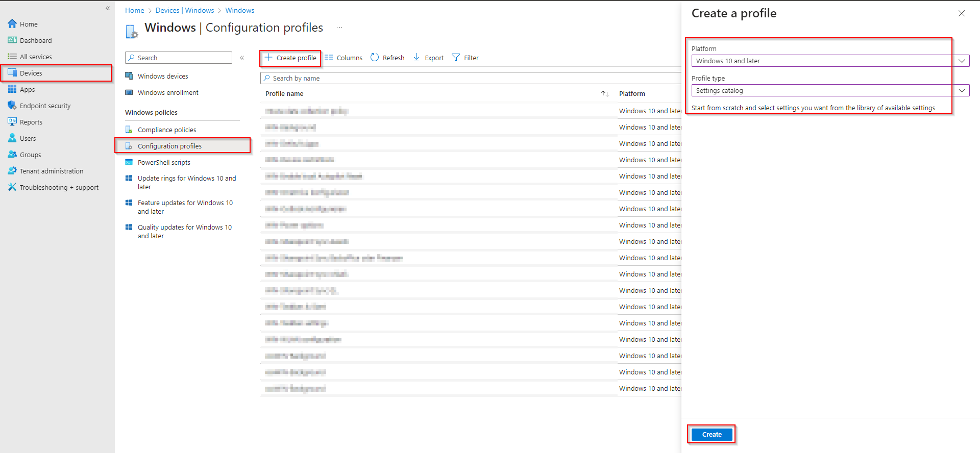Image resolution: width=980 pixels, height=453 pixels.
Task: Expand the Profile type dropdown
Action: pyautogui.click(x=962, y=90)
